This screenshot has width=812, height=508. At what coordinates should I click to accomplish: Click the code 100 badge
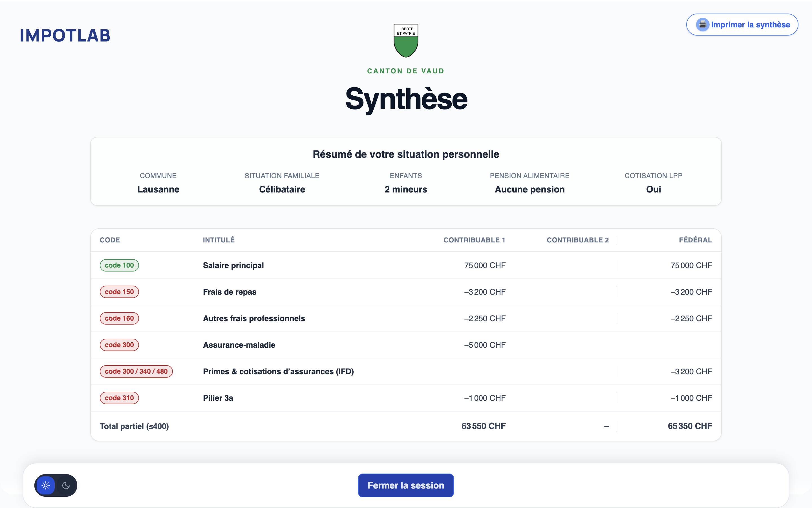(119, 265)
